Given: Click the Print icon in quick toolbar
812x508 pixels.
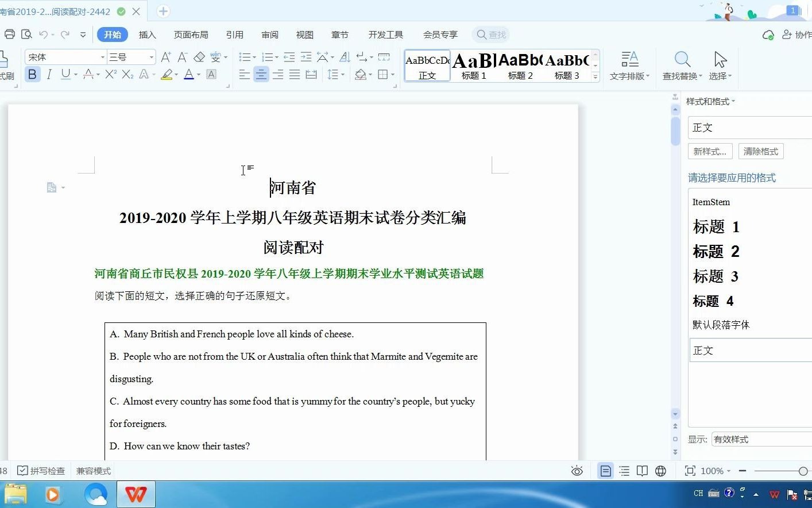Looking at the screenshot, I should pyautogui.click(x=9, y=34).
